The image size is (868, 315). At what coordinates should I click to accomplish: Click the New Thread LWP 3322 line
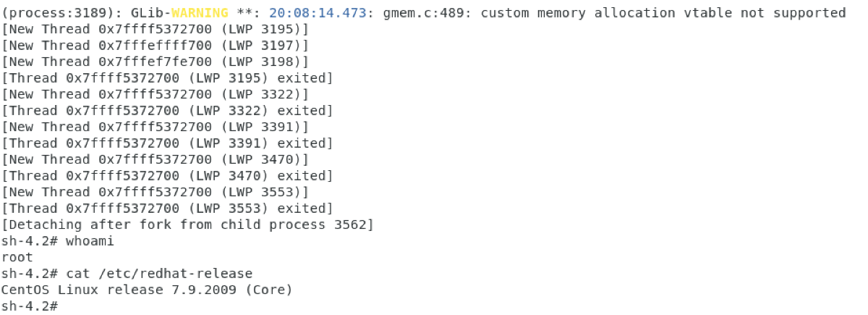pos(155,95)
